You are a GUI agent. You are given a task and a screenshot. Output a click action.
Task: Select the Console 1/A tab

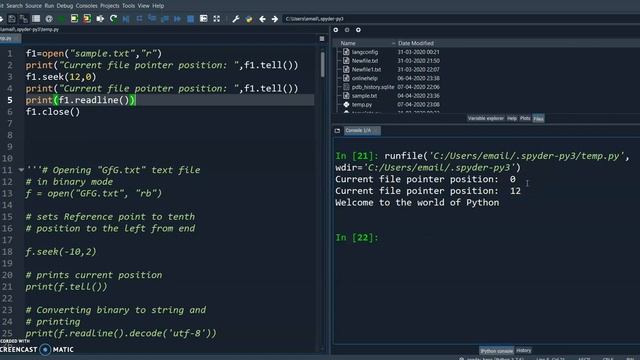click(x=362, y=131)
